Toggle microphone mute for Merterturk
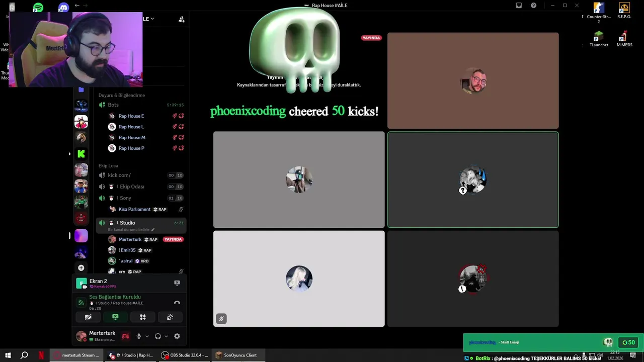The height and width of the screenshot is (362, 644). [139, 336]
